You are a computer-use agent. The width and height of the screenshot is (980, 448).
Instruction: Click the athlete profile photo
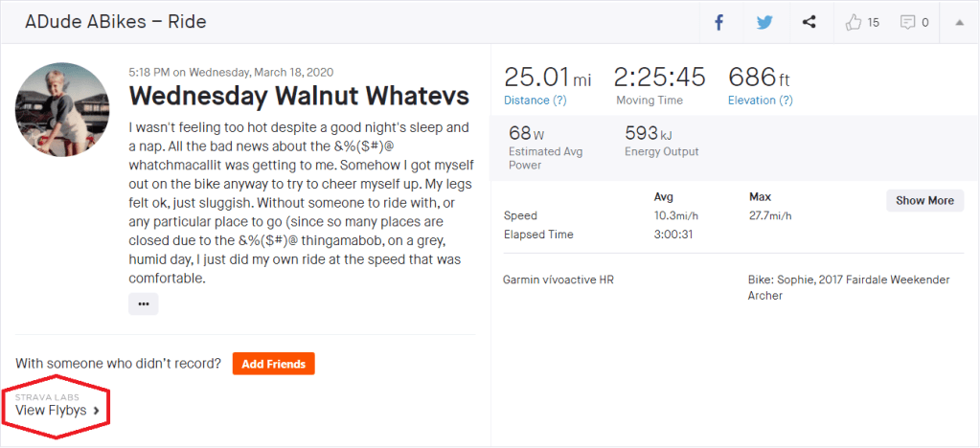61,112
